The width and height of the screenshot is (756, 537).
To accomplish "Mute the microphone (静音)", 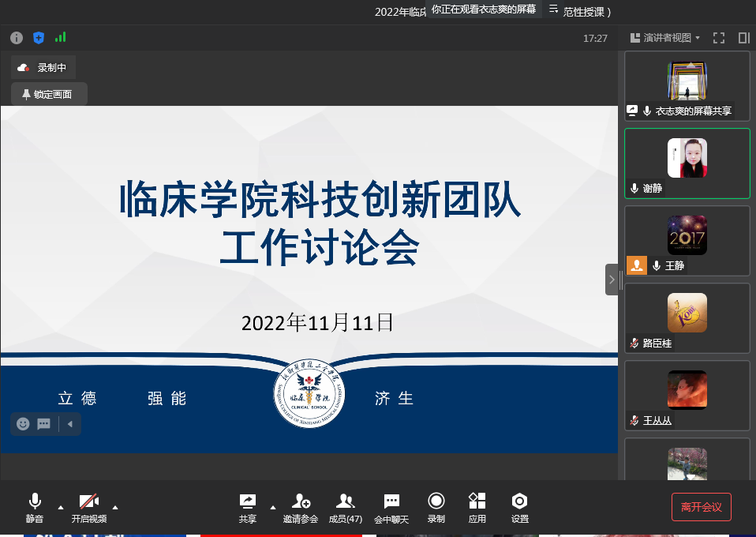I will click(x=35, y=506).
